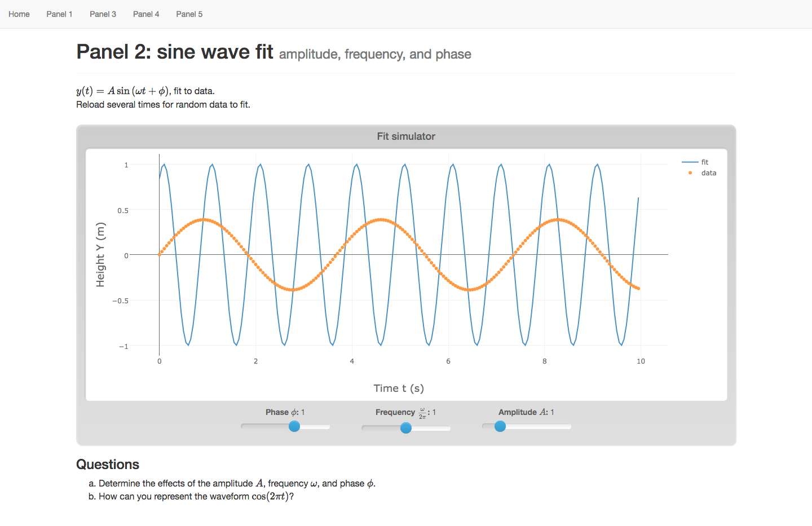
Task: Navigate to Panel 4
Action: [146, 14]
